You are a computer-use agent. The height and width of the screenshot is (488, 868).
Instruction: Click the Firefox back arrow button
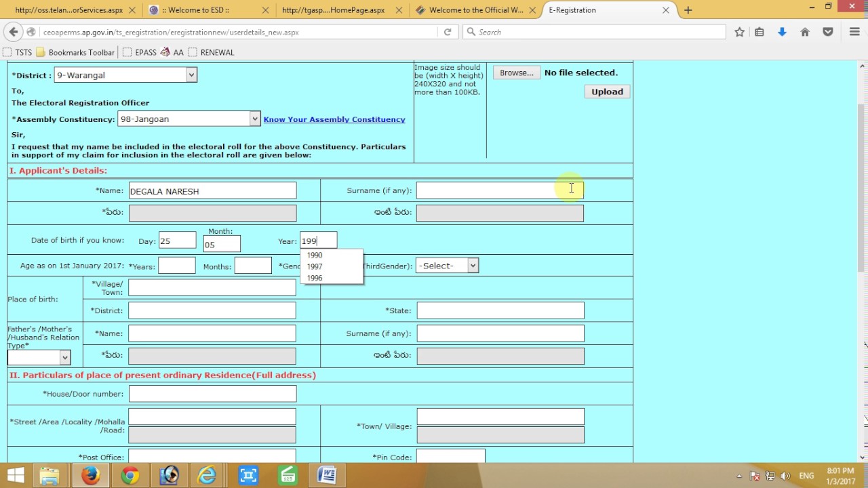(13, 32)
